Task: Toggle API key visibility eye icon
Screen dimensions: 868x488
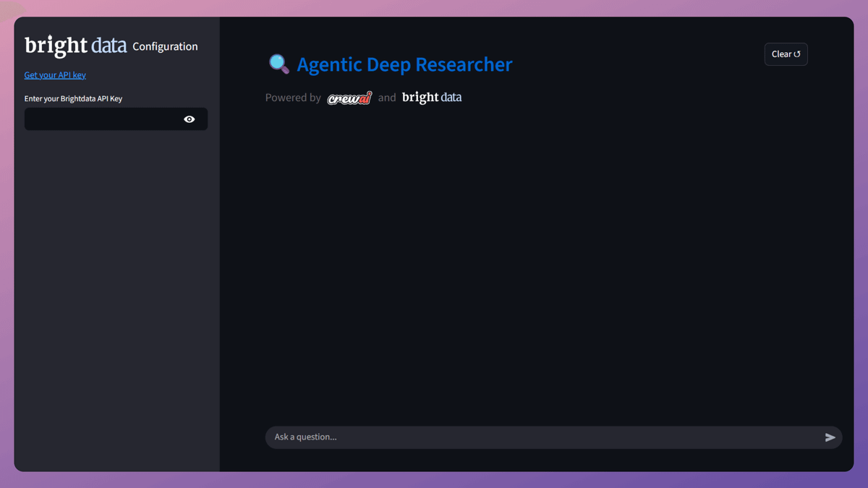Action: click(x=190, y=119)
